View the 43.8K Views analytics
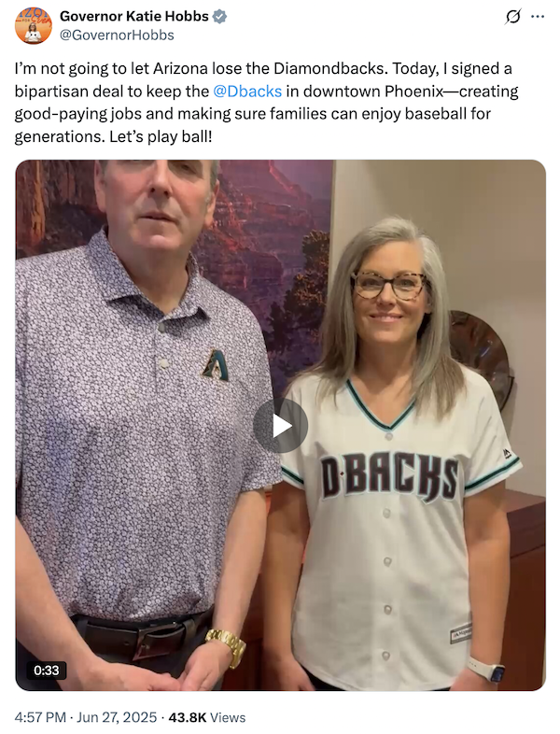The height and width of the screenshot is (734, 560). tap(207, 717)
